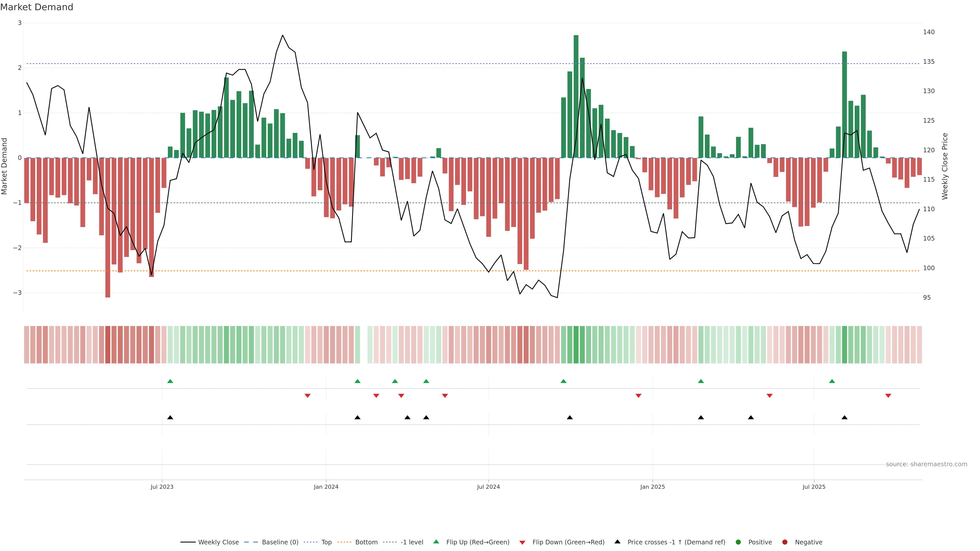Click the -1 level legend item
Image resolution: width=980 pixels, height=551 pixels.
(x=412, y=542)
